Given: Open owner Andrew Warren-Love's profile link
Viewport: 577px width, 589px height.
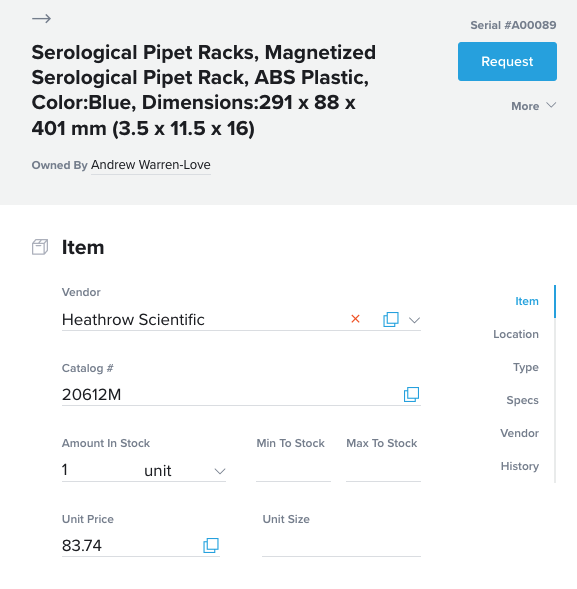Looking at the screenshot, I should click(x=151, y=165).
